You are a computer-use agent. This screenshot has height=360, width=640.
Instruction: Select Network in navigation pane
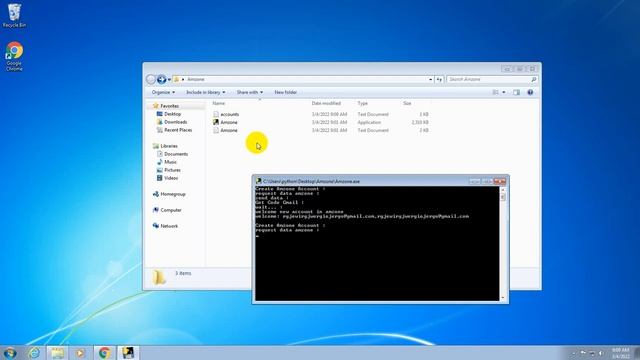point(169,226)
